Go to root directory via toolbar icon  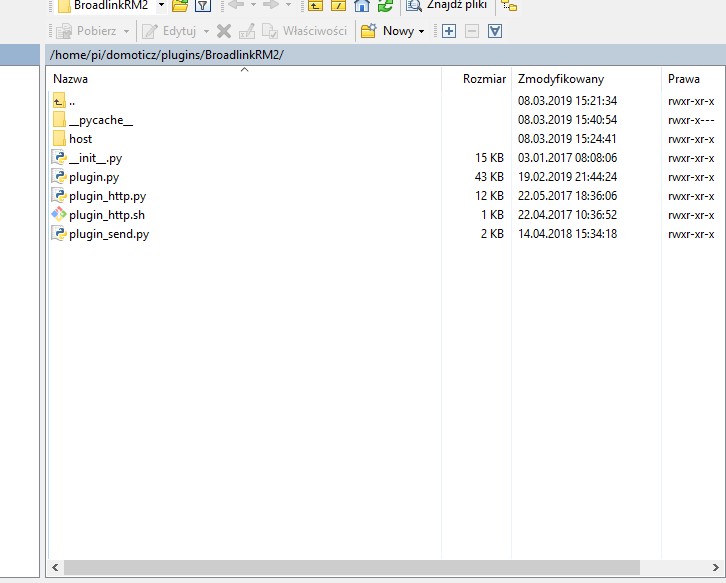(x=338, y=5)
